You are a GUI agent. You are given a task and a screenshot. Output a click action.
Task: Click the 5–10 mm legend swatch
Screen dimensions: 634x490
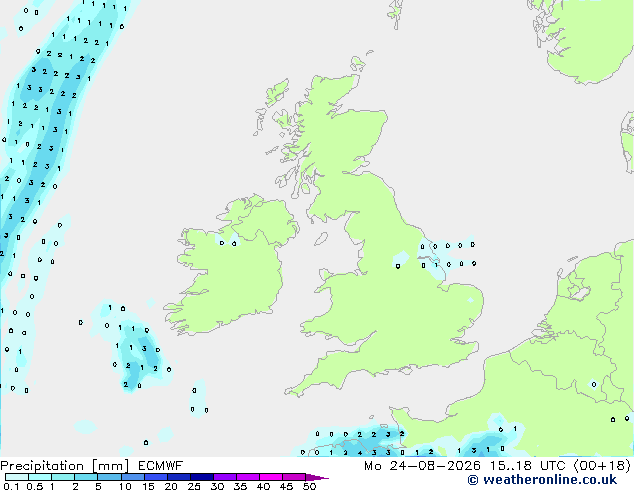pos(109,477)
